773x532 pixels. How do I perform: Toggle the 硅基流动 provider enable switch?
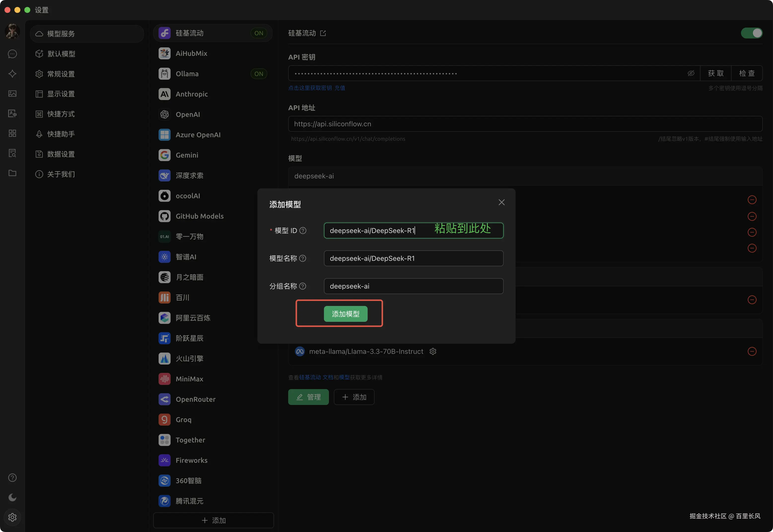[x=751, y=33]
